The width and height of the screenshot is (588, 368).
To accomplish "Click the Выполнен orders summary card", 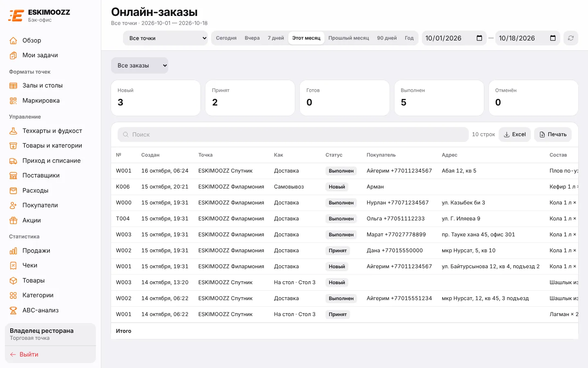I will pyautogui.click(x=439, y=98).
